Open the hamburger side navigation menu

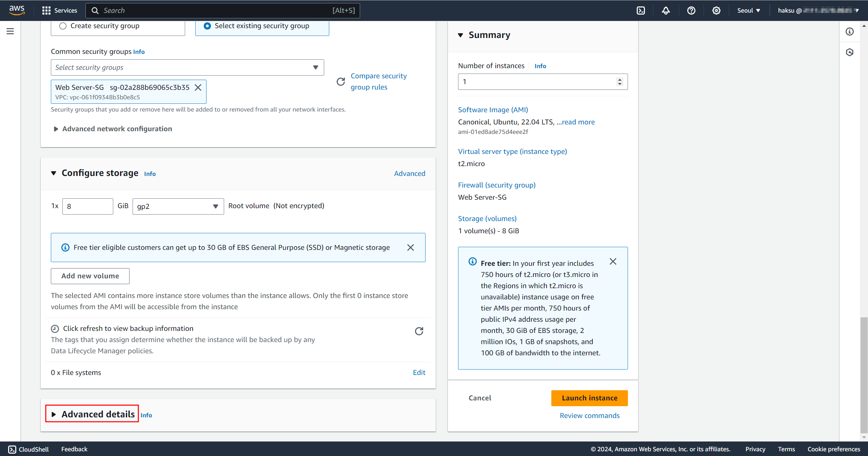(10, 31)
